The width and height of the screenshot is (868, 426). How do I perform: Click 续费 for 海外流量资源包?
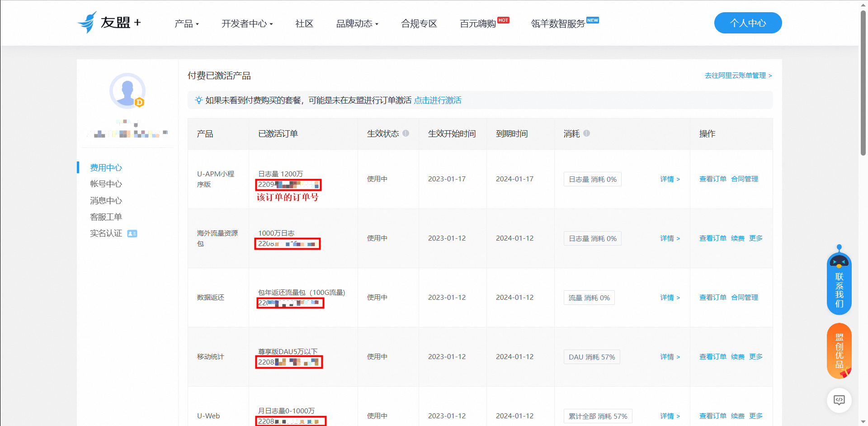[x=738, y=238]
